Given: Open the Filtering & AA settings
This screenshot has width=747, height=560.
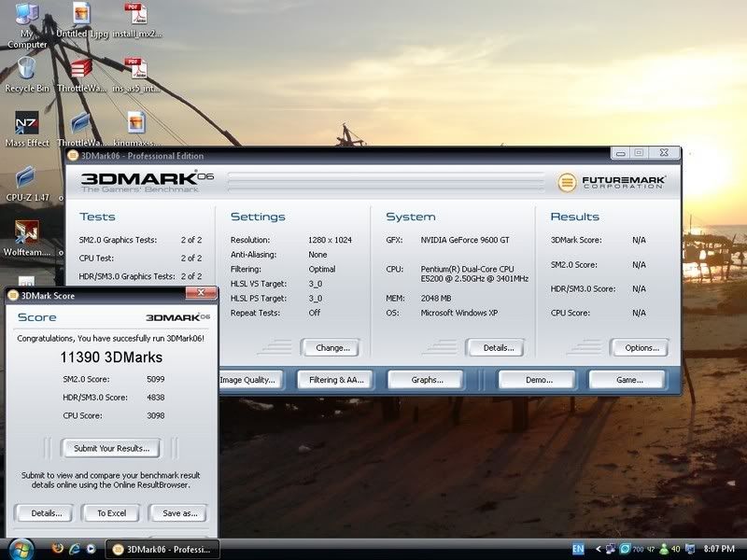Looking at the screenshot, I should pos(336,379).
